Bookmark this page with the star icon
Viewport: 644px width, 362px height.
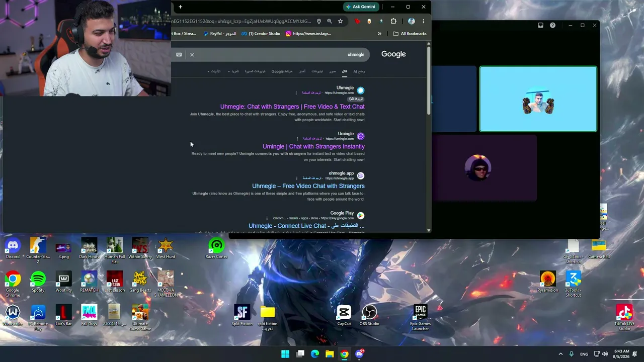click(x=341, y=21)
